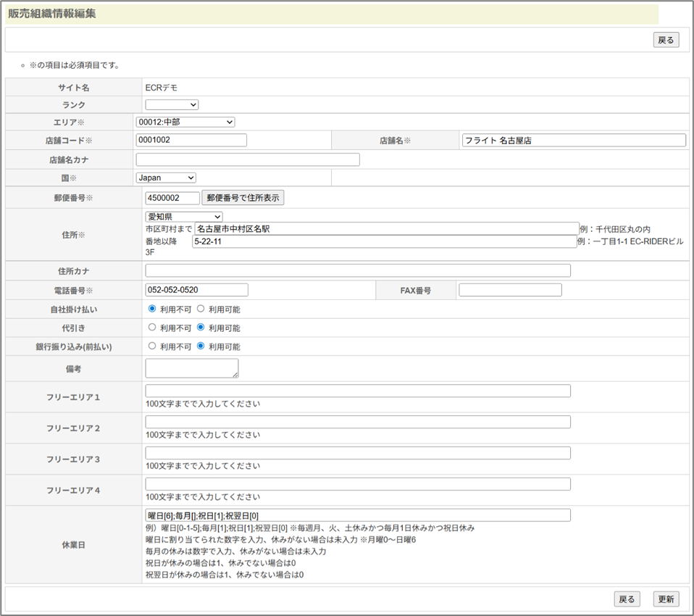The width and height of the screenshot is (694, 616).
Task: Click the 更新 button
Action: point(665,599)
